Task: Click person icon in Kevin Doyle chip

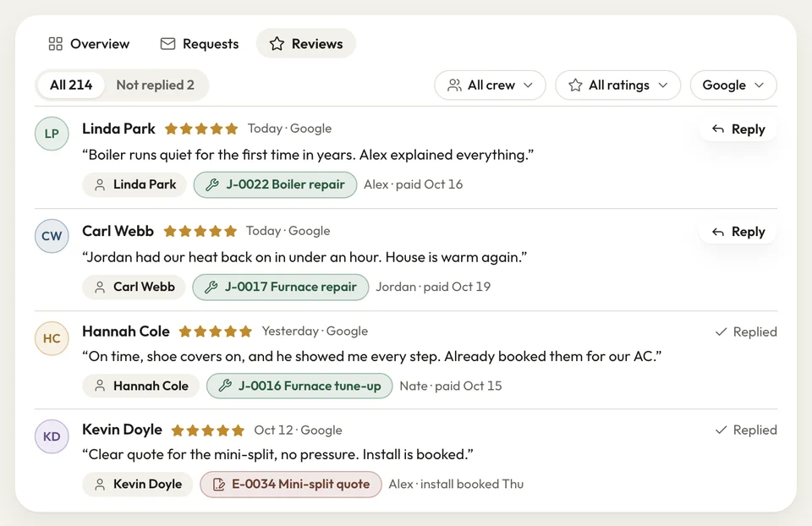Action: coord(100,485)
